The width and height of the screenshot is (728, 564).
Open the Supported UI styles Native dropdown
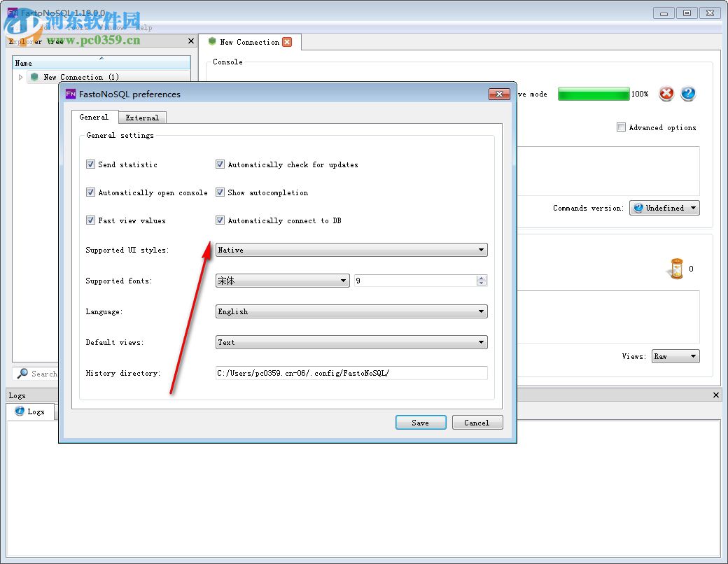point(351,250)
